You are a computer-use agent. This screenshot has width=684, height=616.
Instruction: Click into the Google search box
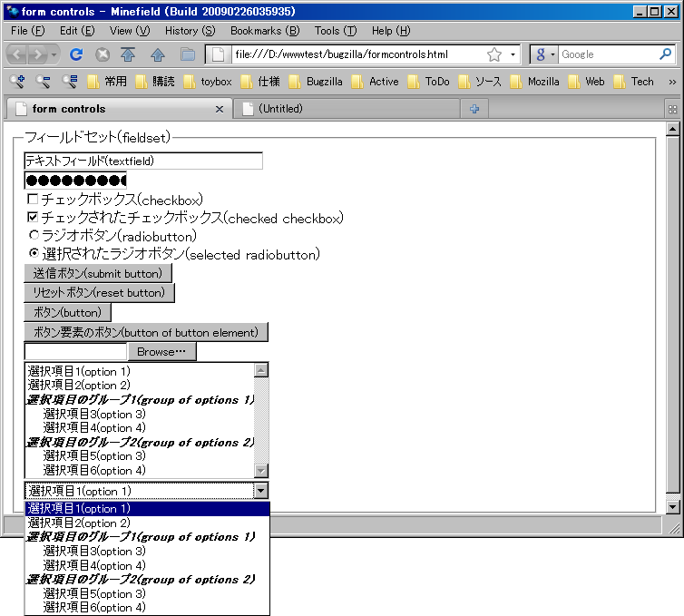click(609, 54)
